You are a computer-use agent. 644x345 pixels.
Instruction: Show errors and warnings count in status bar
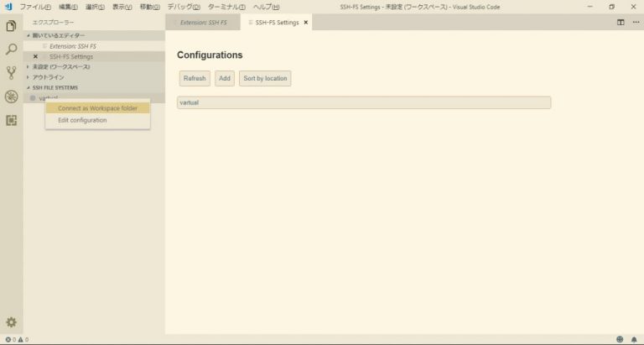point(17,340)
